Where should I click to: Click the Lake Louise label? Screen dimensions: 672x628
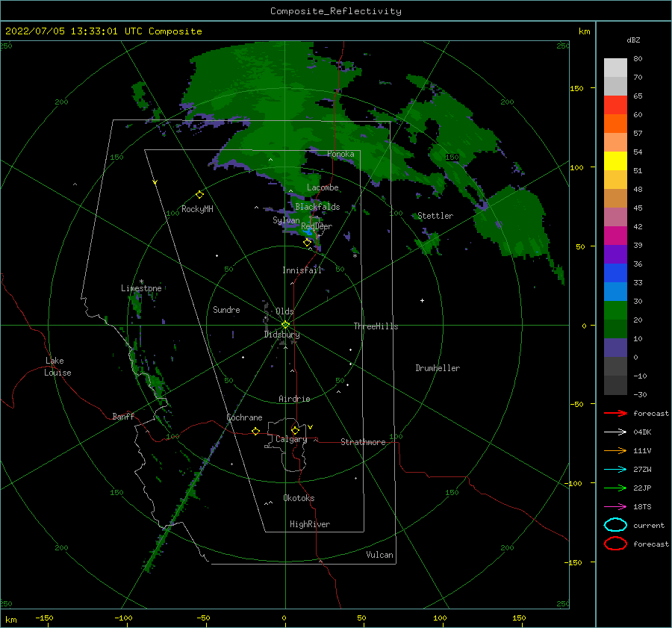[57, 367]
